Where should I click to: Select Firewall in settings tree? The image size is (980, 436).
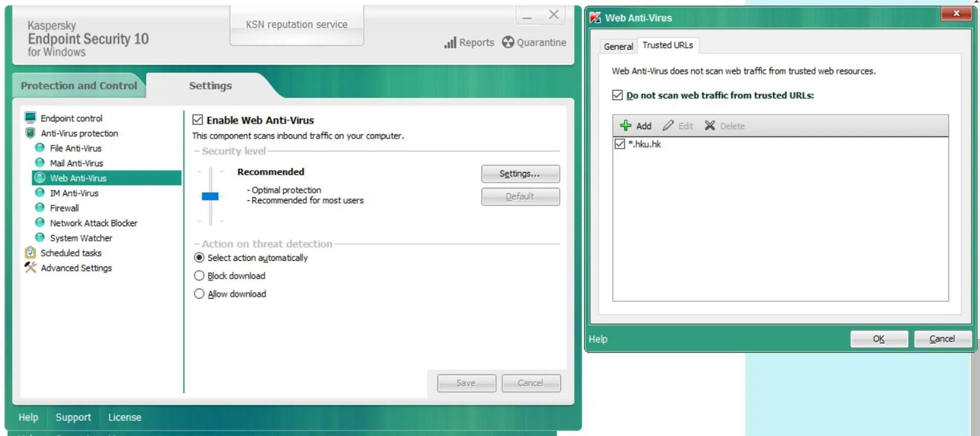(x=64, y=208)
